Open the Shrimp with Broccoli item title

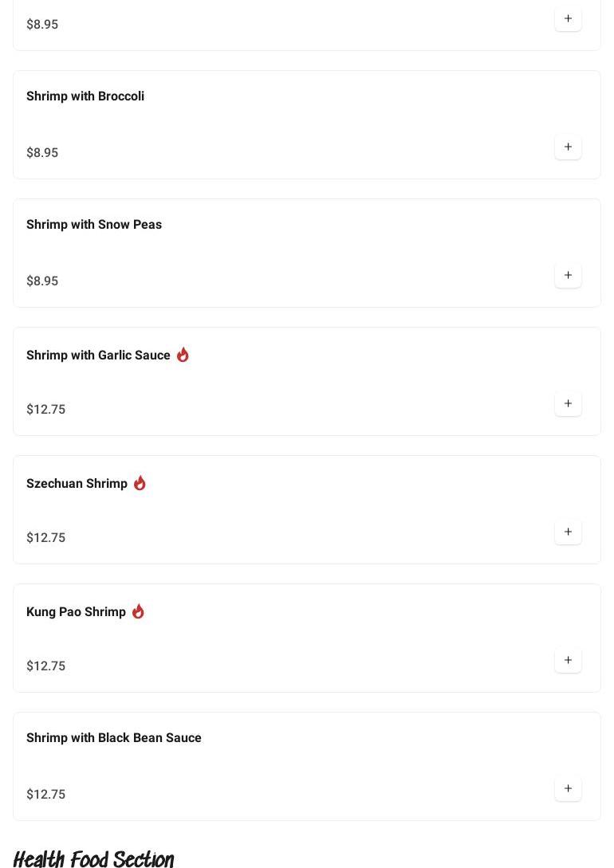pyautogui.click(x=85, y=96)
